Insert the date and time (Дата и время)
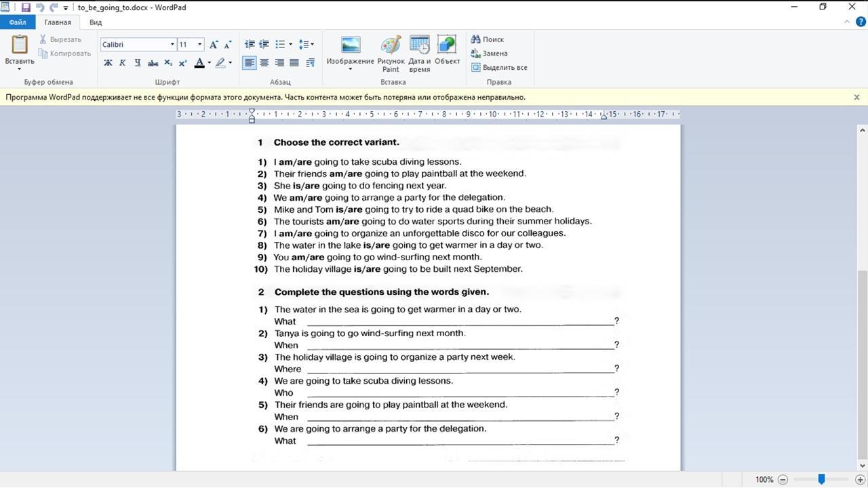Image resolution: width=868 pixels, height=488 pixels. [x=420, y=54]
